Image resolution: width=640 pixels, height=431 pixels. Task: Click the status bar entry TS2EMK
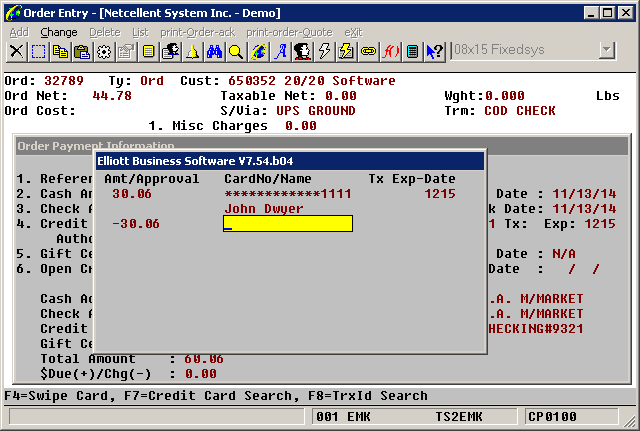pyautogui.click(x=459, y=417)
